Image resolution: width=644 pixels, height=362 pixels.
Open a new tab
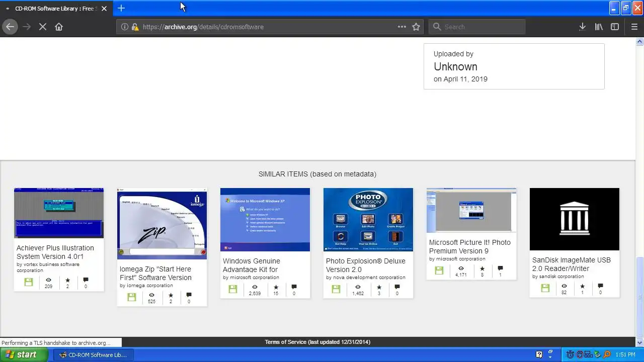(x=121, y=8)
